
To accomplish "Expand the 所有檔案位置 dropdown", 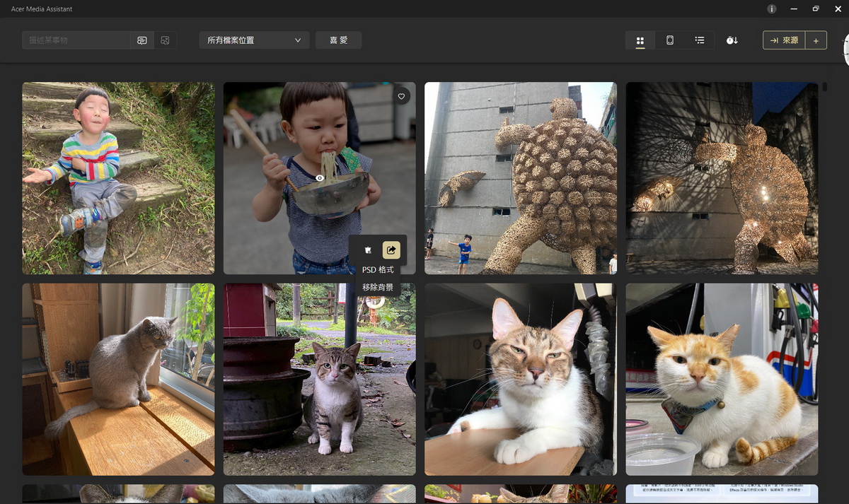I will click(255, 40).
